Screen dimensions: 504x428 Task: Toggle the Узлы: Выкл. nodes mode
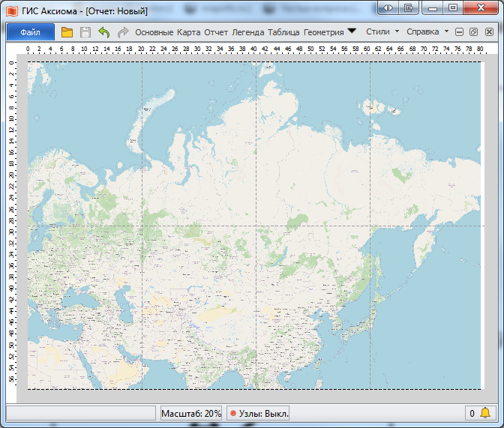[x=259, y=413]
